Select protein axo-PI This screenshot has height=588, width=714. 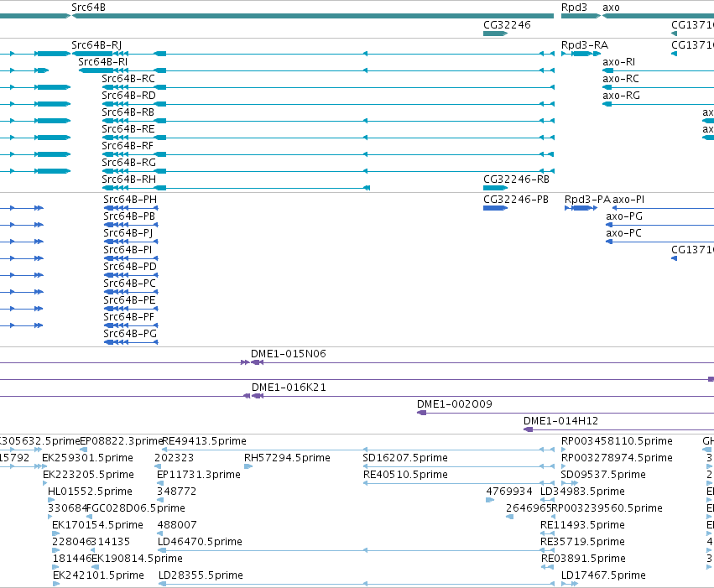[663, 208]
